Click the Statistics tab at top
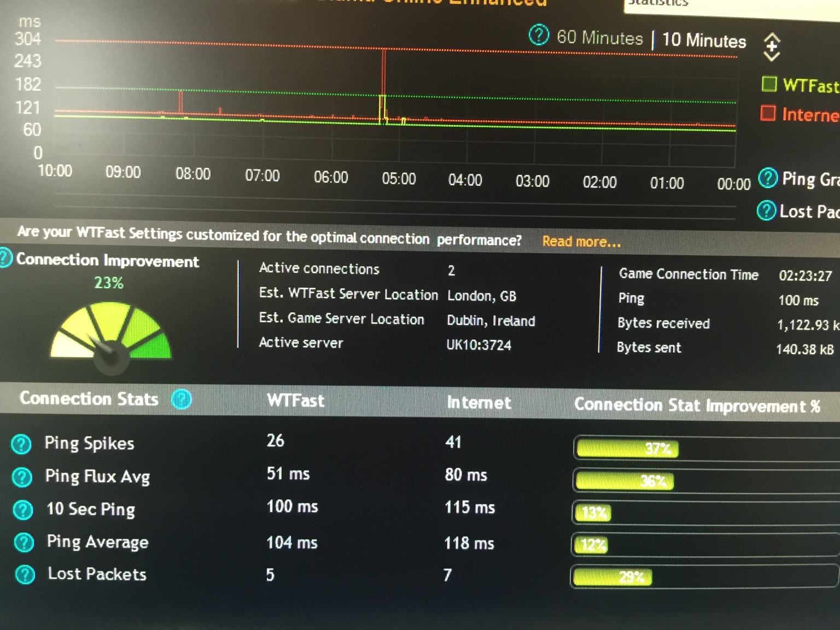Screen dimensions: 840x630 pos(658,3)
